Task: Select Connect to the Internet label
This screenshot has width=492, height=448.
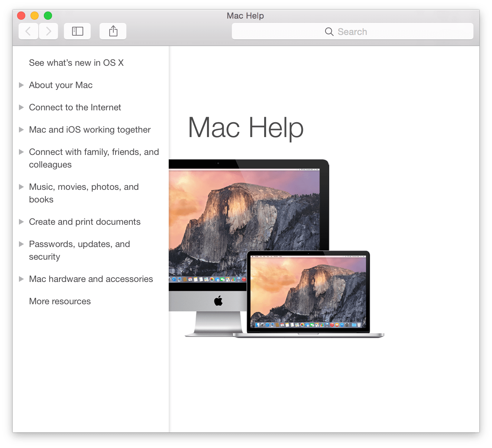Action: click(x=75, y=107)
